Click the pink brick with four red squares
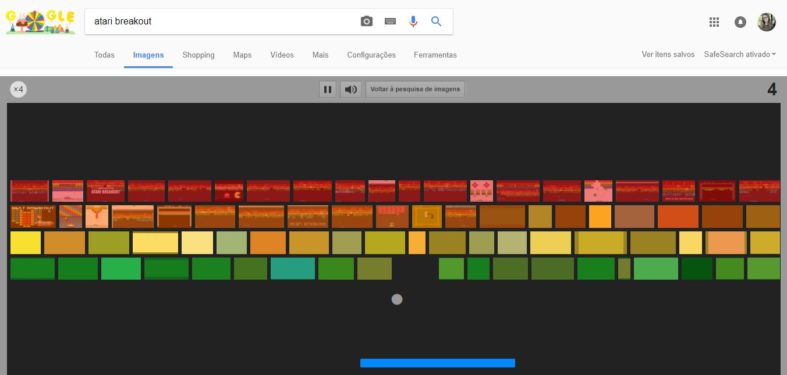The width and height of the screenshot is (787, 375). 481,191
